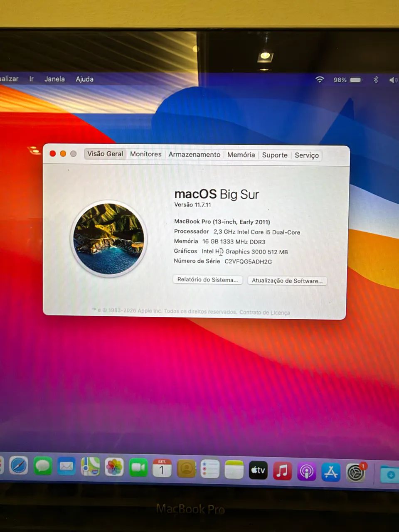The width and height of the screenshot is (399, 532).
Task: Open the Music app from the Dock
Action: click(x=282, y=471)
